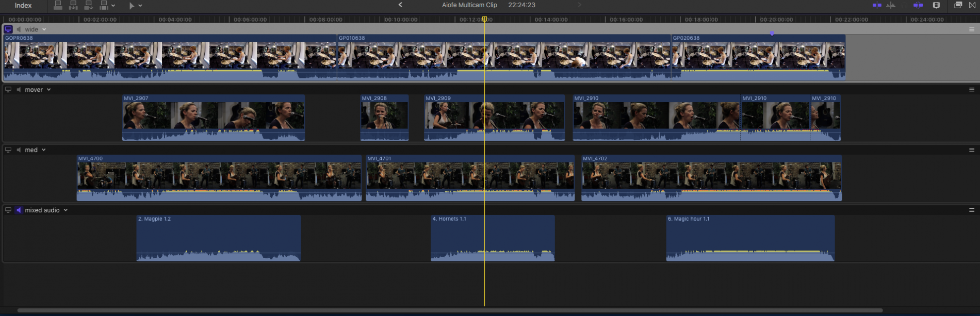The image size is (980, 316).
Task: Open the mixed audio angle options menu on the right
Action: pos(972,210)
